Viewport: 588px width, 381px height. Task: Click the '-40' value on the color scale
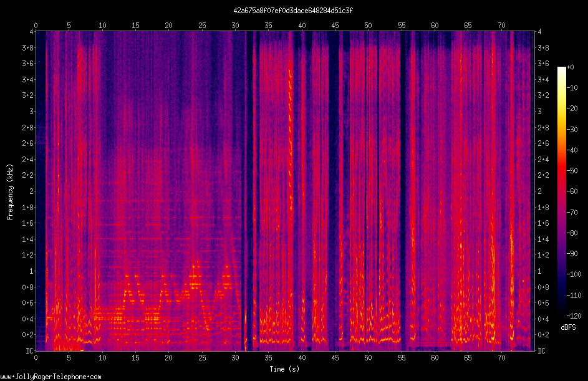572,150
